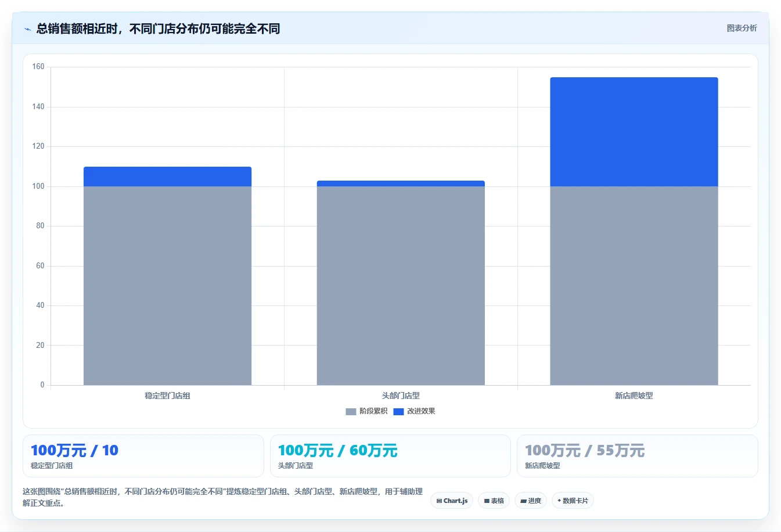Viewport: 781px width, 532px height.
Task: Select the Chart.js tag chip
Action: (452, 501)
